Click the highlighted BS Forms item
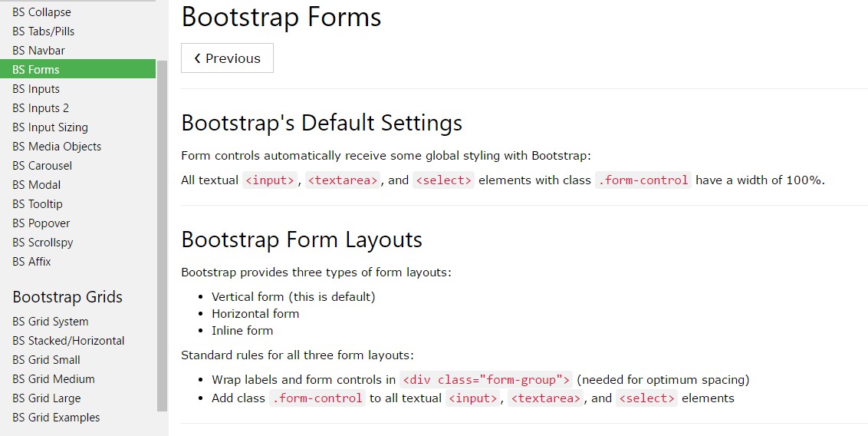868x436 pixels. pos(77,69)
